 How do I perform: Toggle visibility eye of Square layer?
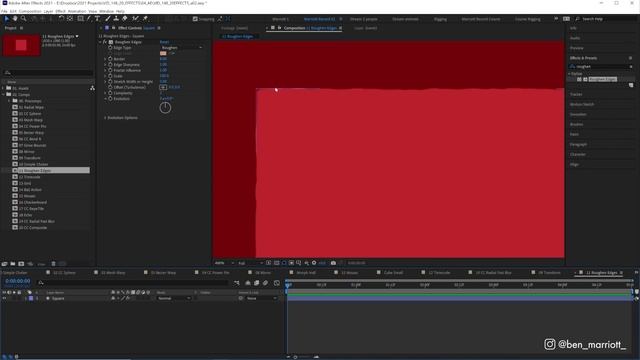4,298
